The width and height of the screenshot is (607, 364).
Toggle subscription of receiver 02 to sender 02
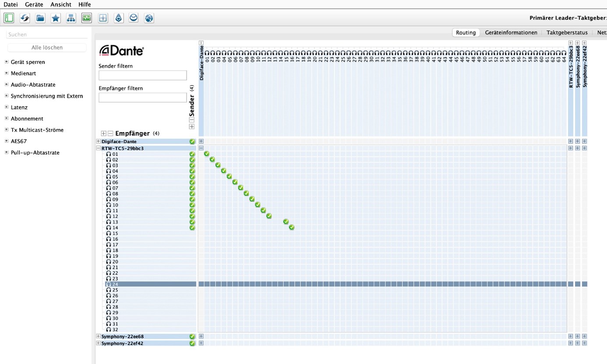(212, 160)
